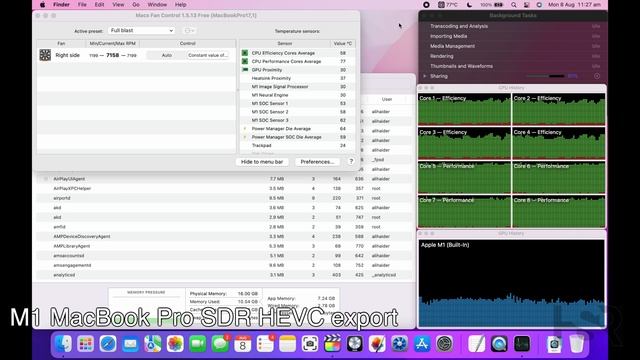Open Maps from the dock
Image resolution: width=640 pixels, height=360 pixels.
(153, 344)
